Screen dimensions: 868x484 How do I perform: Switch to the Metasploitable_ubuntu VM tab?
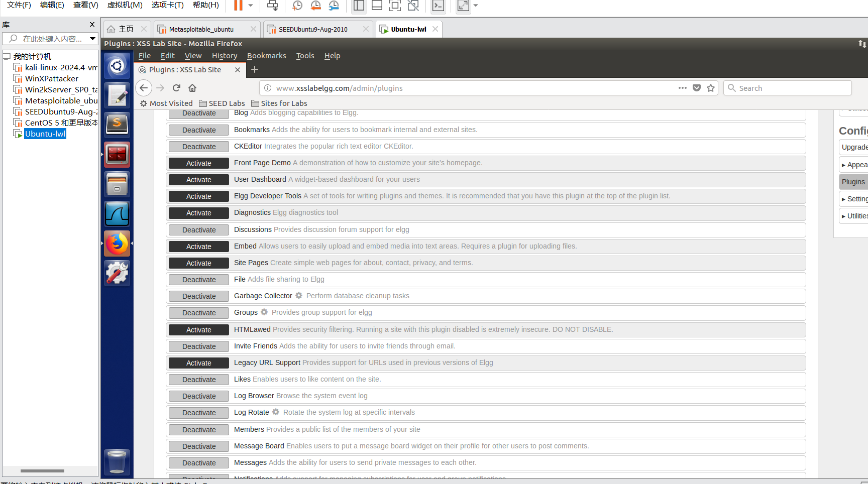pos(201,29)
